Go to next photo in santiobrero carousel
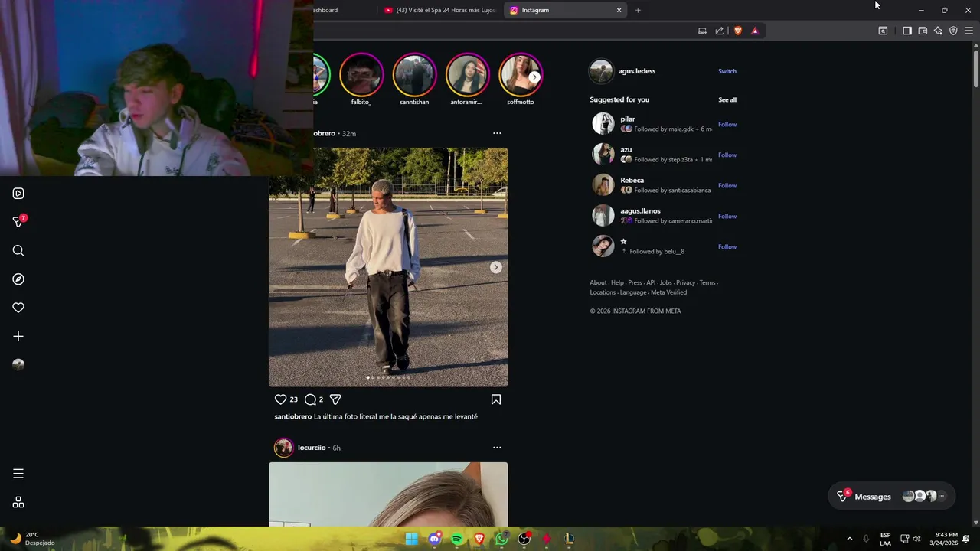 [496, 267]
